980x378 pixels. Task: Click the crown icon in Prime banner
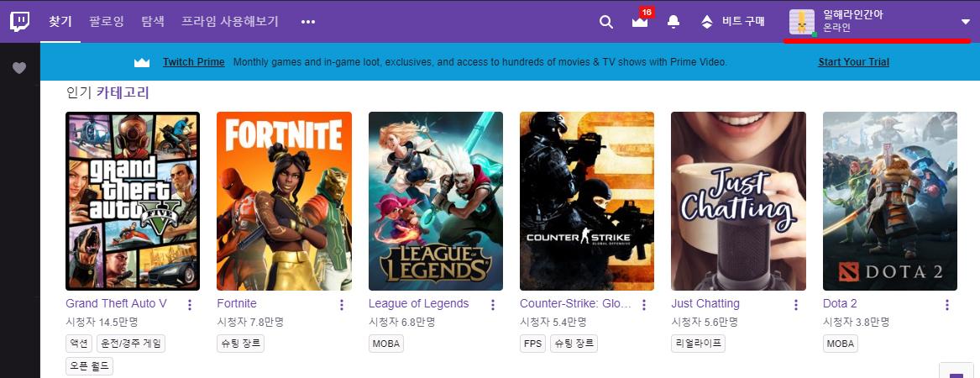click(143, 62)
